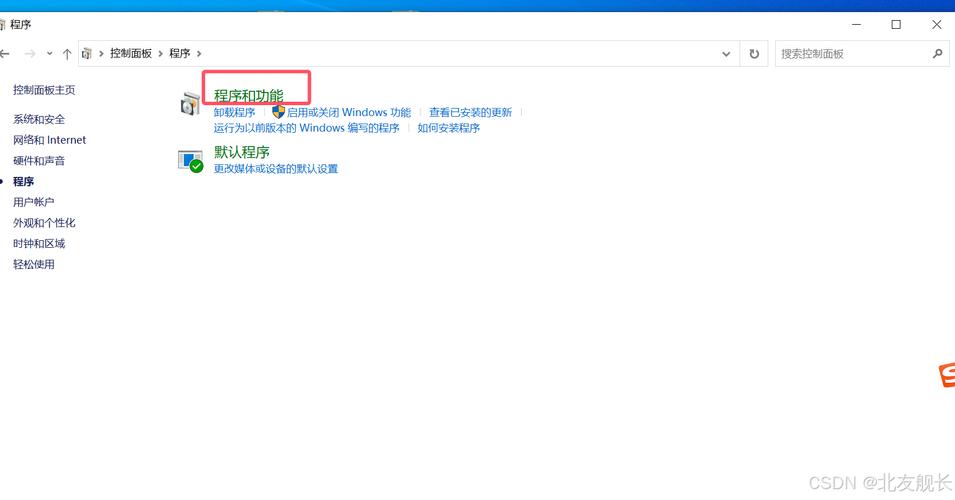
Task: Open the 默认程序 heading link
Action: pos(242,152)
